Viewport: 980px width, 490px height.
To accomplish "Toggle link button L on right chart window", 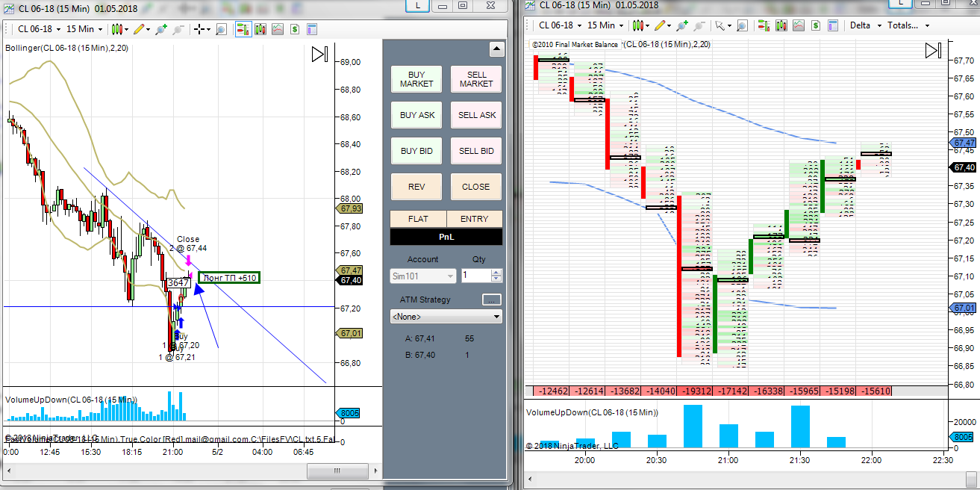I will (902, 4).
